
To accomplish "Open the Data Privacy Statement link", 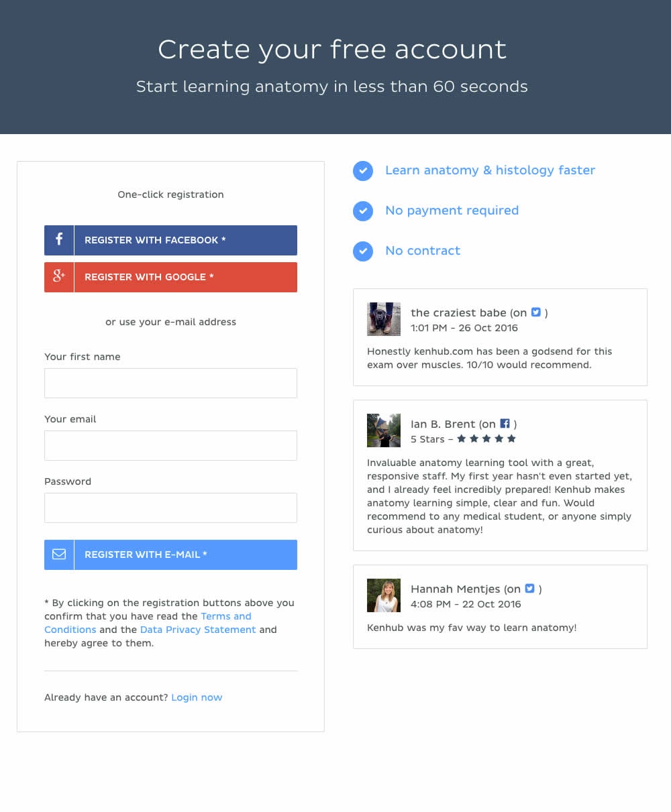I will [x=198, y=630].
